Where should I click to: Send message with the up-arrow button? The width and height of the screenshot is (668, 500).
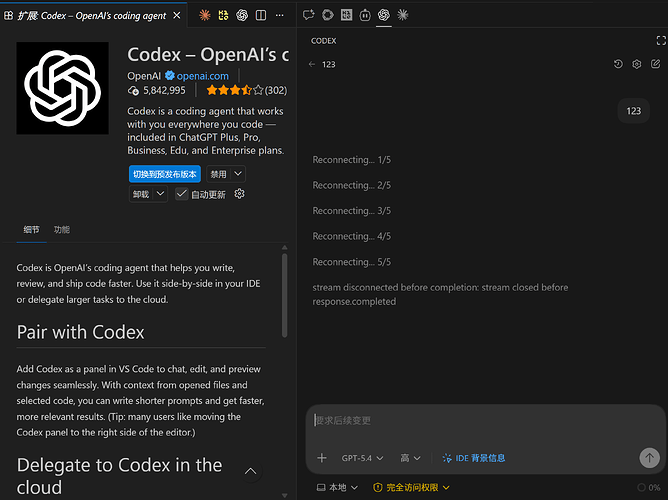(649, 458)
